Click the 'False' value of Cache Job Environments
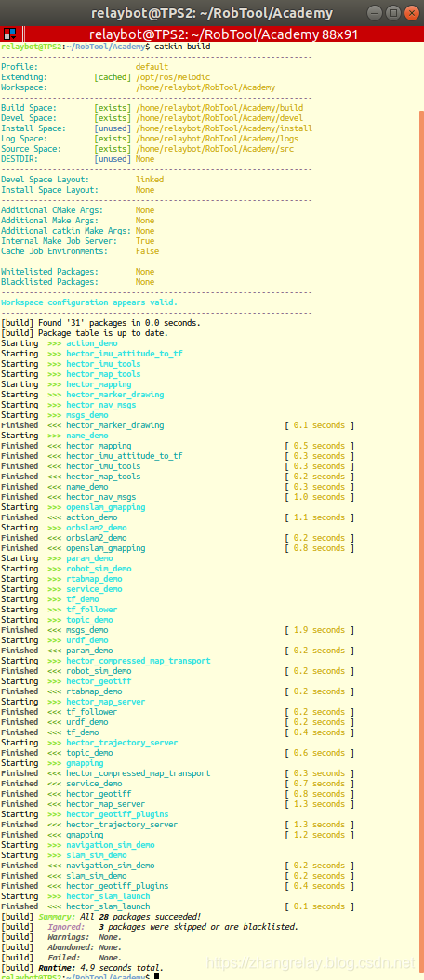This screenshot has height=980, width=424. (147, 251)
